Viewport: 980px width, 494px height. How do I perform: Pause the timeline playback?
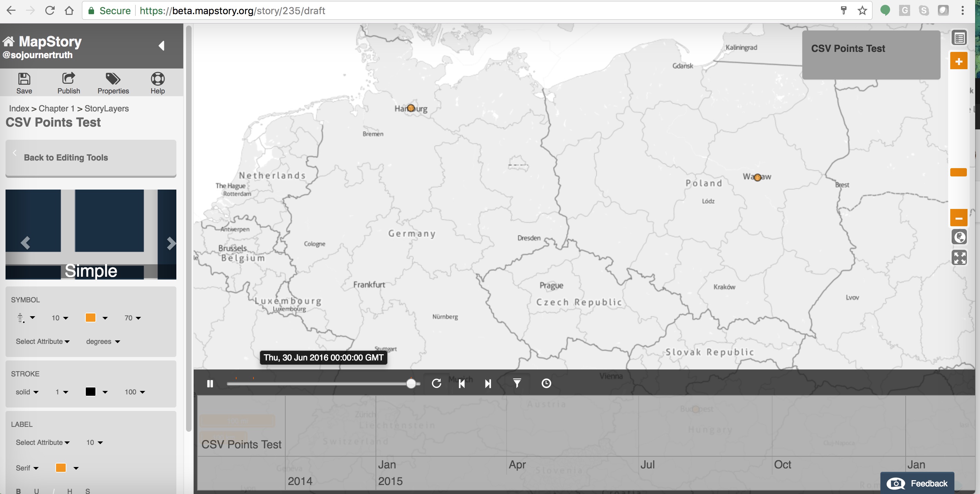pyautogui.click(x=210, y=384)
